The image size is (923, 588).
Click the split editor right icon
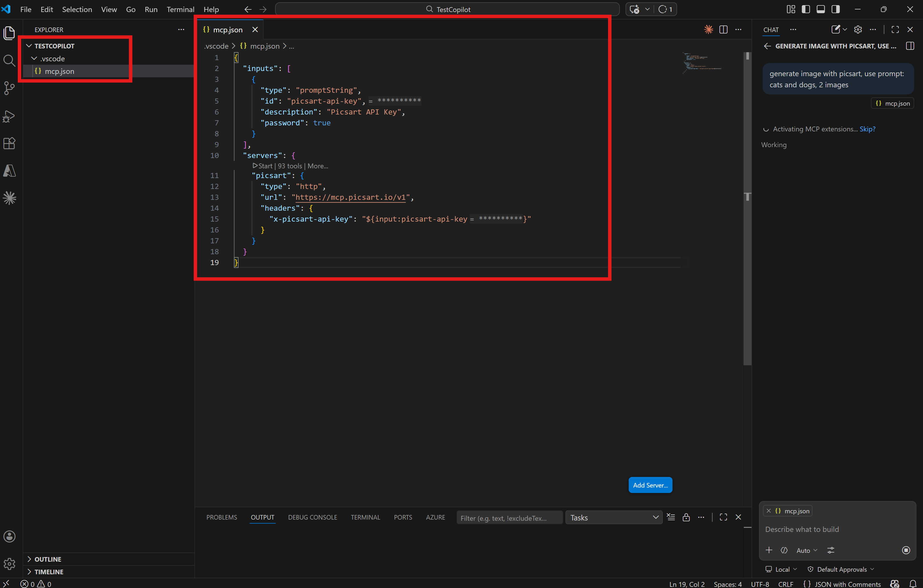723,29
